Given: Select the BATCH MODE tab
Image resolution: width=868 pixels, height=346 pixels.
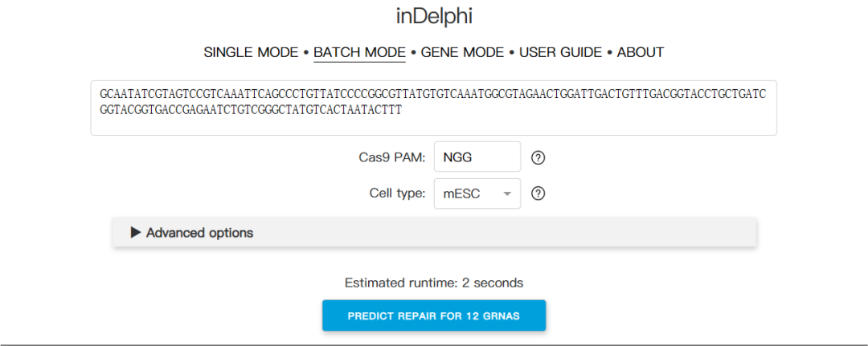Looking at the screenshot, I should pos(359,52).
